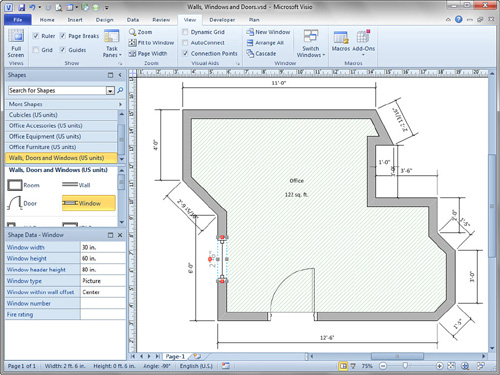Select the Window shape in stencil
This screenshot has width=500, height=375.
tap(89, 203)
